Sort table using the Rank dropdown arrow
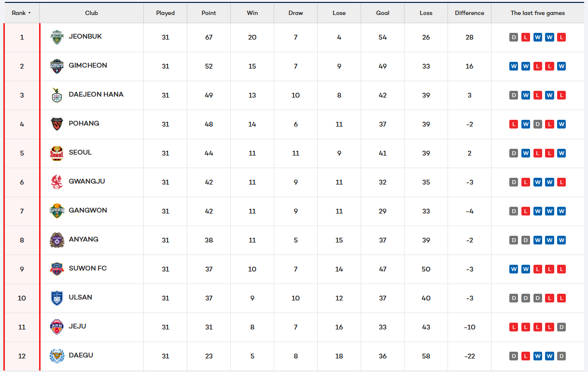The width and height of the screenshot is (588, 372). [x=29, y=13]
